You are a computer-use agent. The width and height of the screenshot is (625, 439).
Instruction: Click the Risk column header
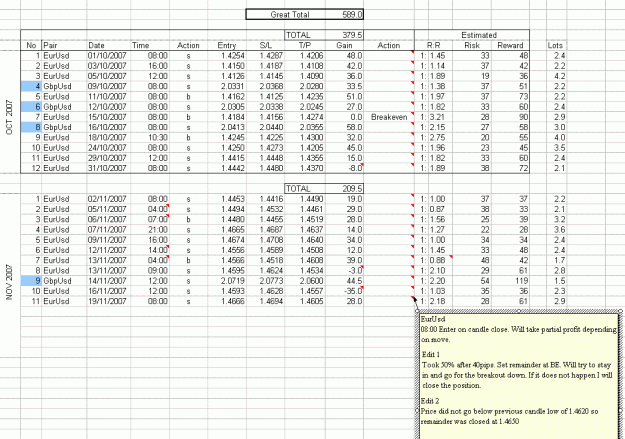coord(472,45)
